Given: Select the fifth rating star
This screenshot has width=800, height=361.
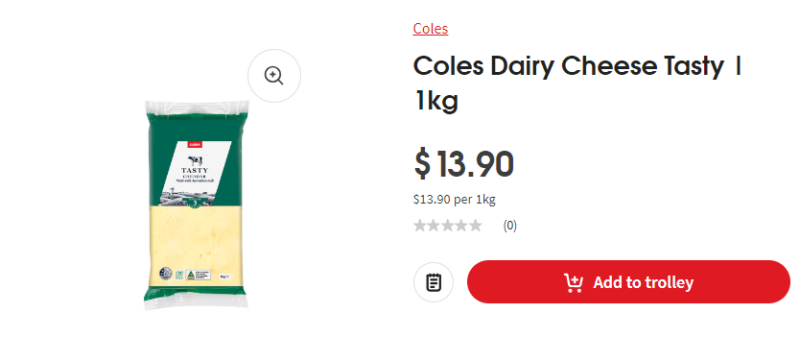Looking at the screenshot, I should point(475,225).
